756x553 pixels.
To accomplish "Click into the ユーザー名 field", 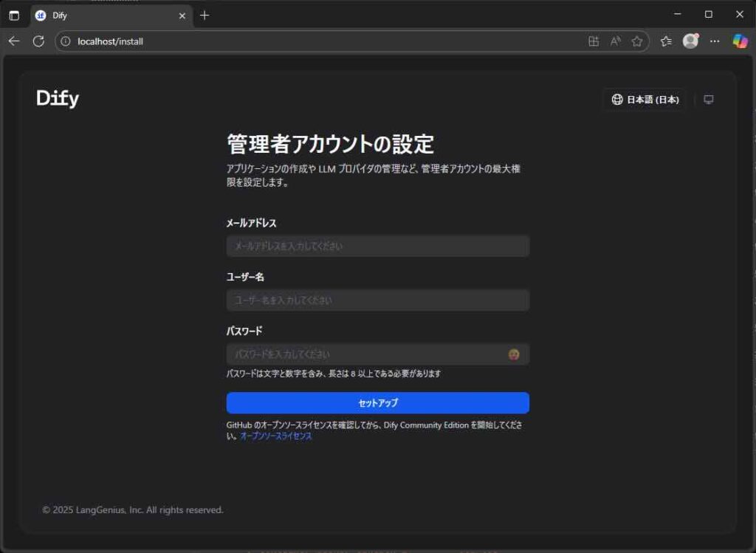I will point(377,300).
